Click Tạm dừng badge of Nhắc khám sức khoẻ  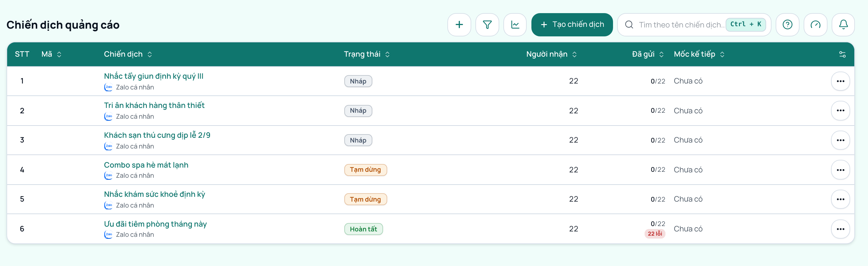pos(365,199)
